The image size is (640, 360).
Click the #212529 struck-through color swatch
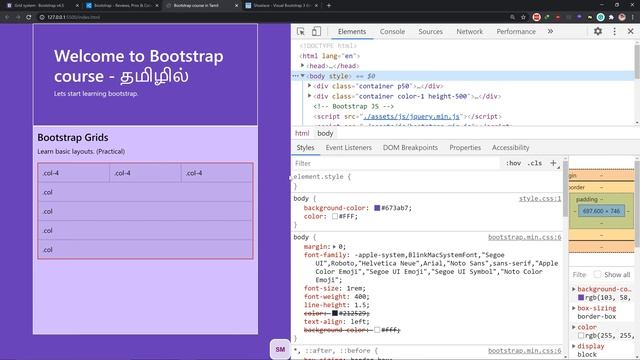[335, 313]
